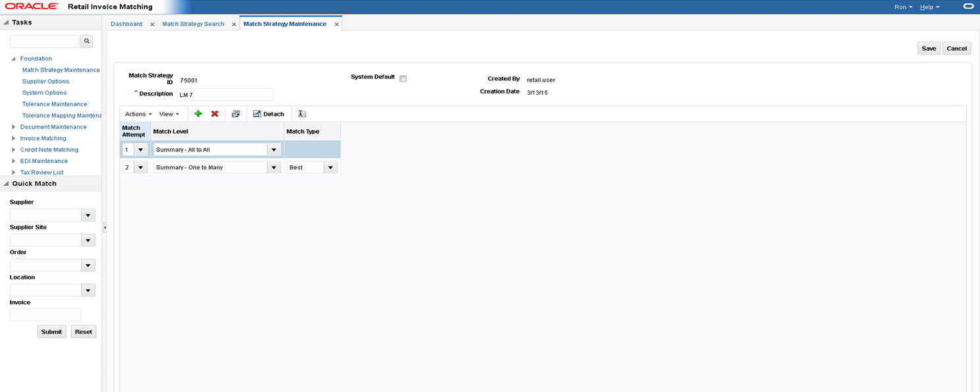Click the export to spreadsheet toolbar icon
Viewport: 980px width, 392px height.
pos(236,114)
